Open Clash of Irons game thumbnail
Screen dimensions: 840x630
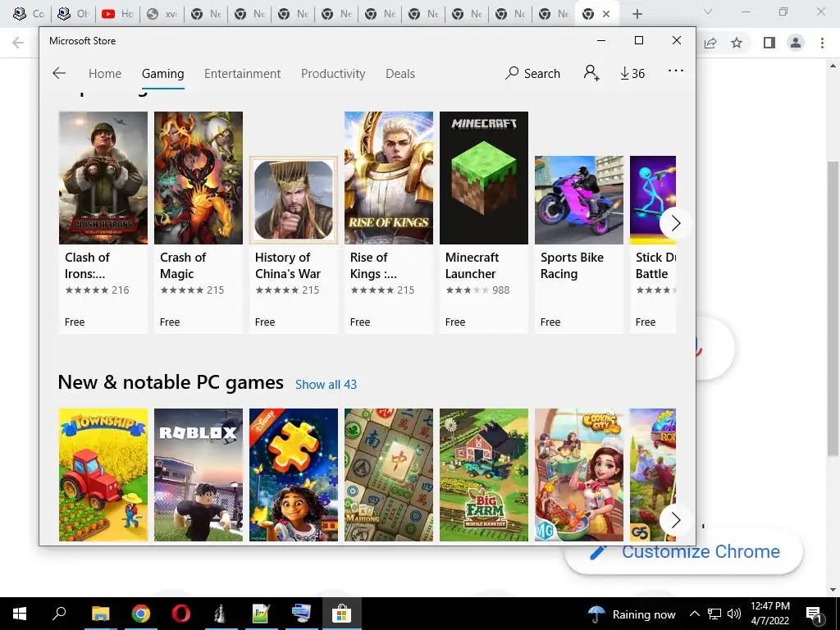(103, 178)
